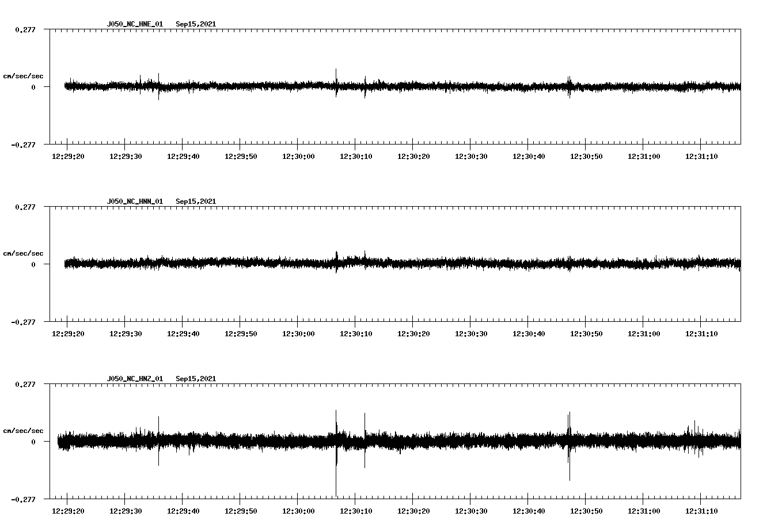Choose the 12:31:00 time label under HNN chart
Image resolution: width=782 pixels, height=532 pixels.
click(643, 334)
